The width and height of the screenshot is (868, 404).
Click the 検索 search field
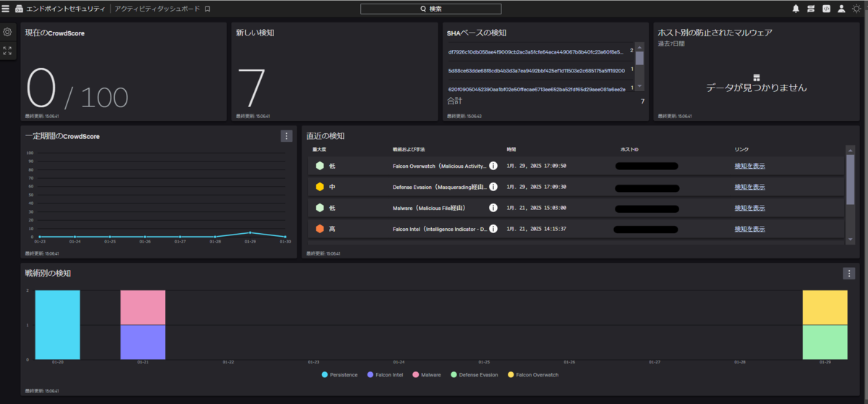(430, 9)
